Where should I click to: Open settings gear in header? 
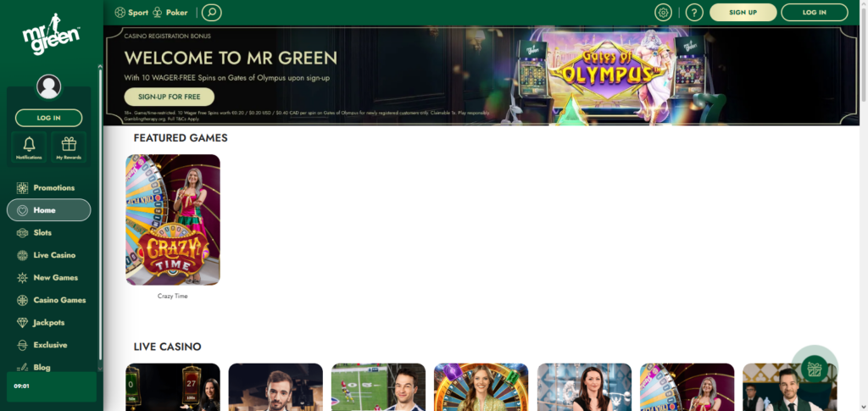coord(663,12)
